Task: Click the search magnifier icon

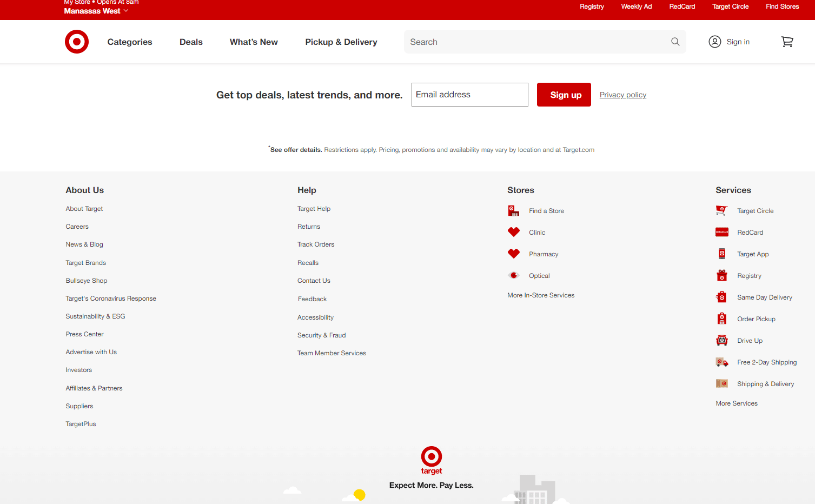Action: click(675, 42)
